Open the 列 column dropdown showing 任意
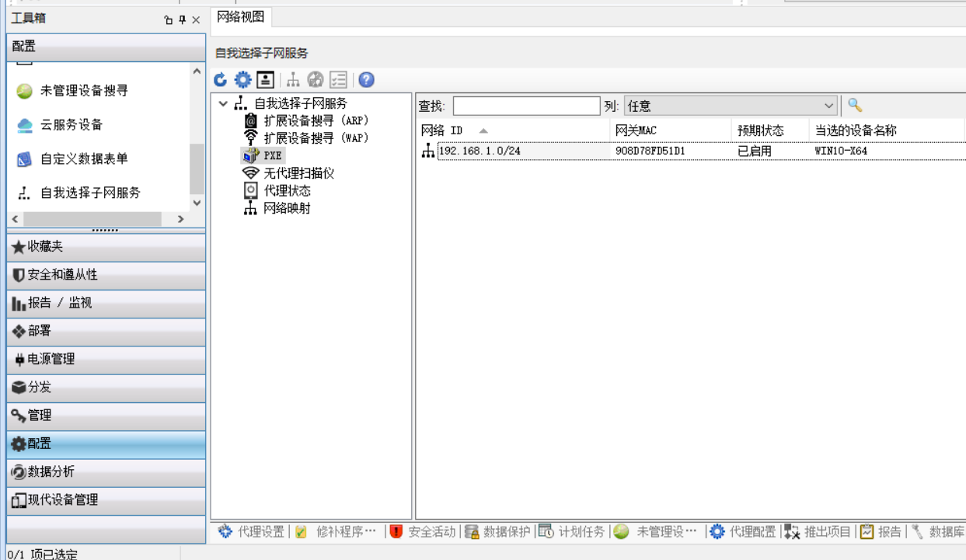 pyautogui.click(x=730, y=106)
